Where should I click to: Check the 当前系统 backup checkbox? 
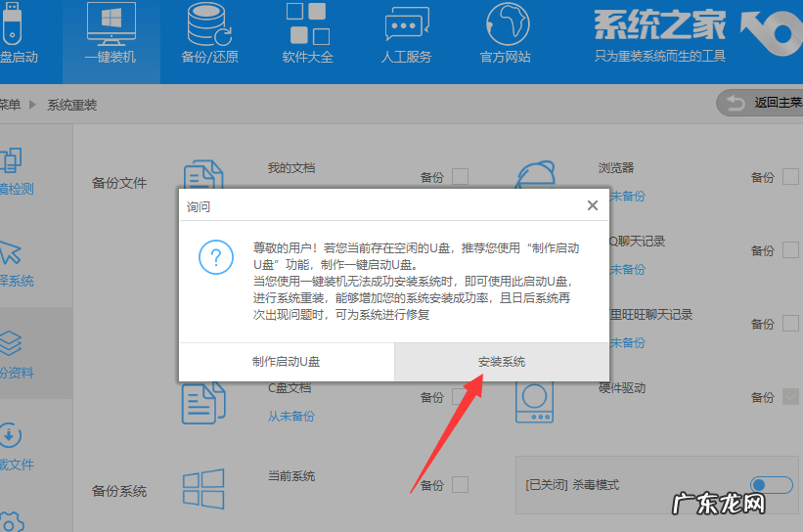[x=460, y=484]
